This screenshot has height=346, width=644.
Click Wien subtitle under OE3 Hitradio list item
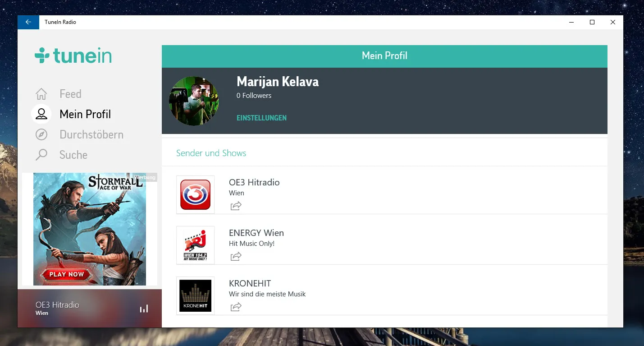pos(237,193)
